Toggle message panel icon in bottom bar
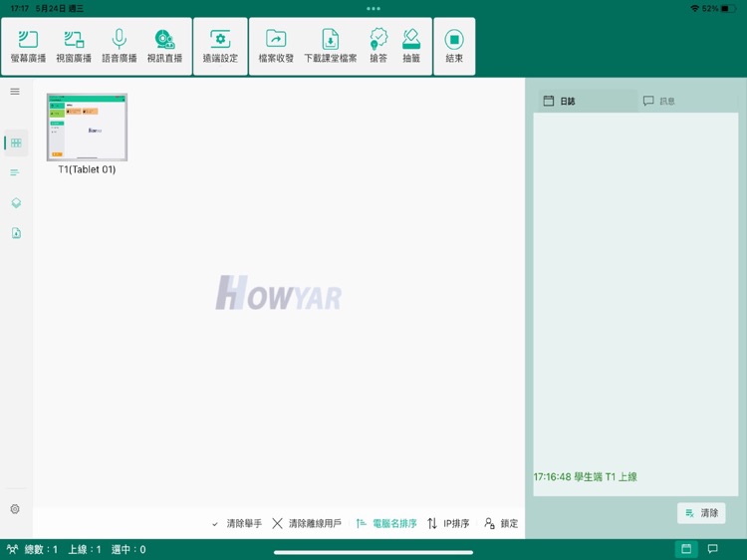This screenshot has height=560, width=747. click(x=713, y=549)
